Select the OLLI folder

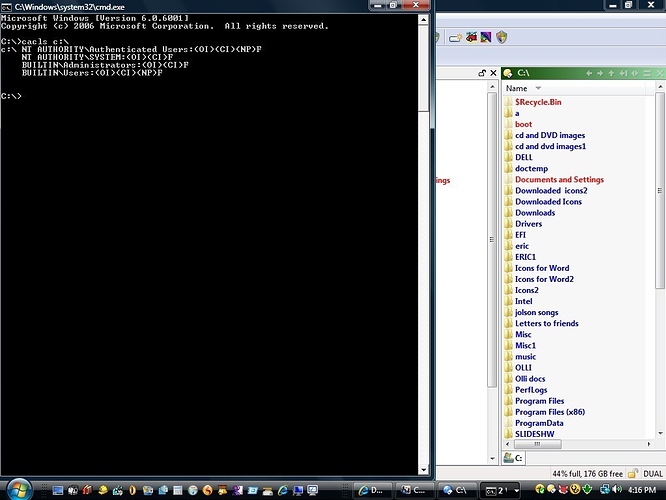(523, 367)
